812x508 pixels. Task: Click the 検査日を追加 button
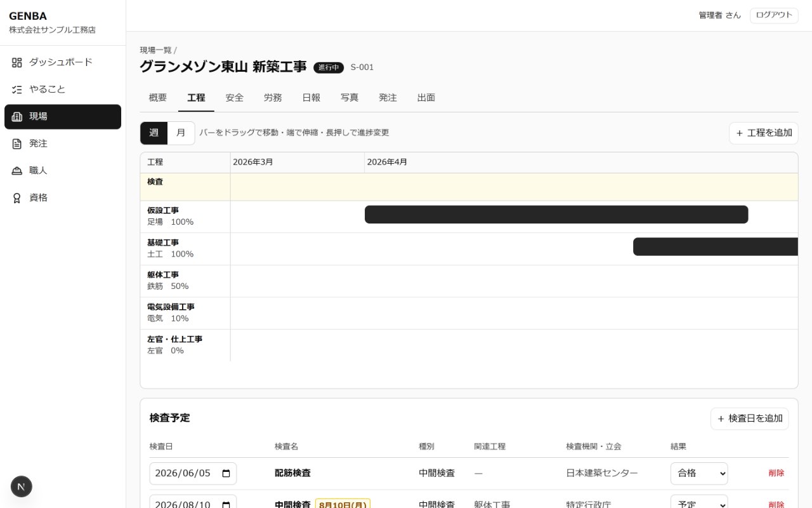tap(750, 418)
